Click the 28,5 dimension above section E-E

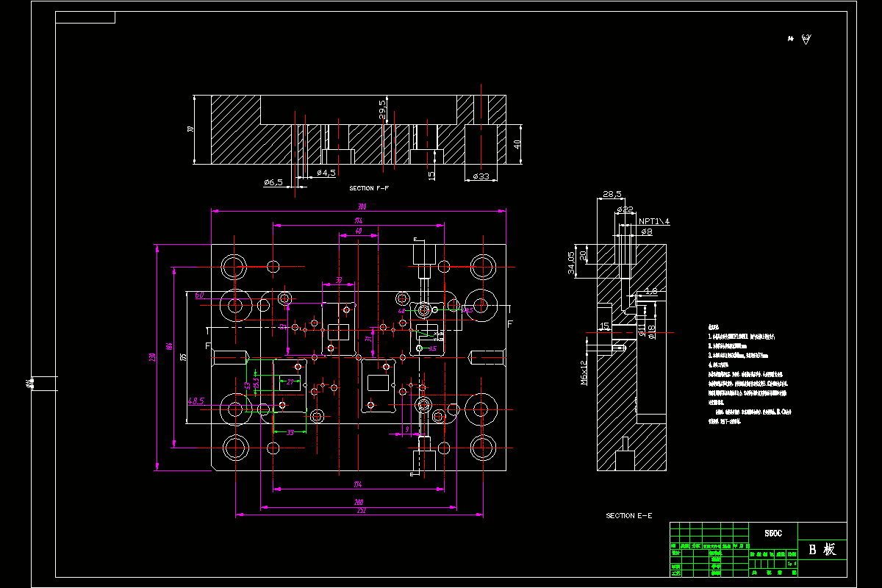pyautogui.click(x=612, y=195)
